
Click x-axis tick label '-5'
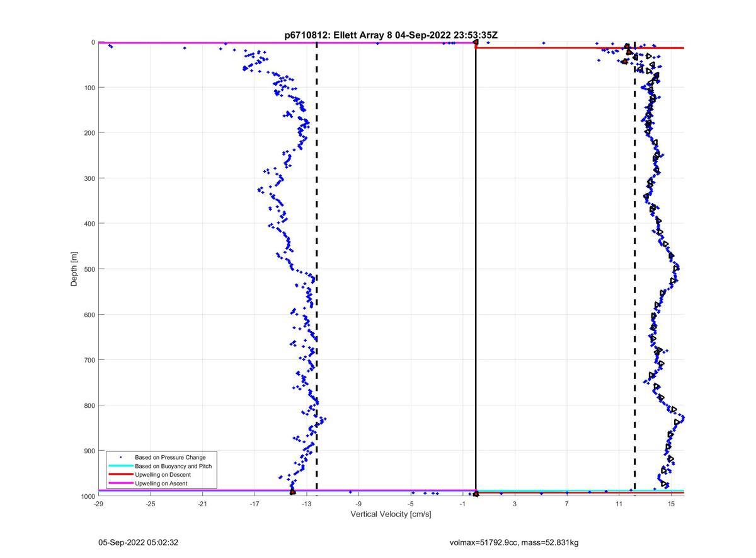click(x=411, y=504)
